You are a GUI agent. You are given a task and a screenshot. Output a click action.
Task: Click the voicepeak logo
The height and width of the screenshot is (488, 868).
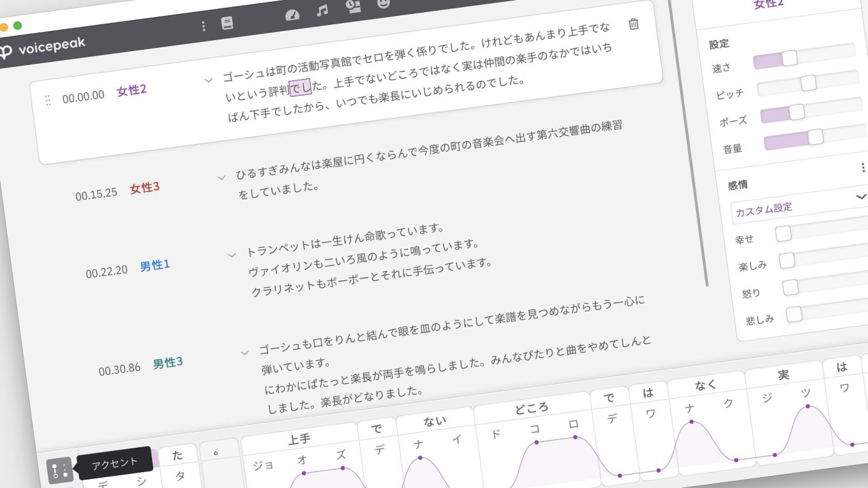[43, 48]
